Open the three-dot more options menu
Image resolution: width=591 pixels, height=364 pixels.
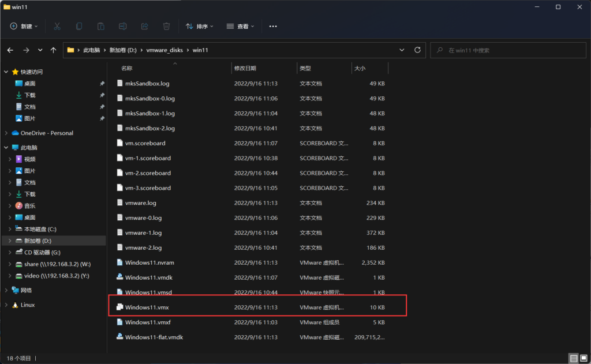pos(273,26)
